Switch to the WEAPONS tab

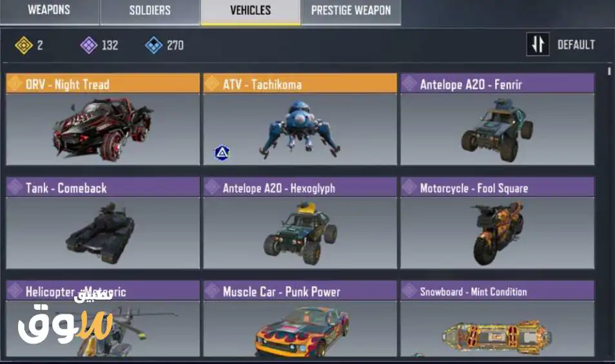49,12
